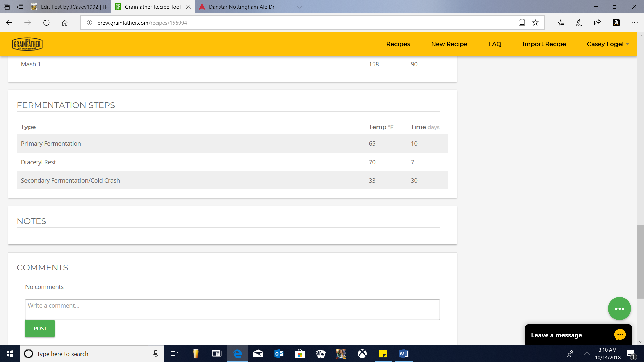Viewport: 644px width, 362px height.
Task: Open the clock and date in taskbar
Action: point(608,354)
